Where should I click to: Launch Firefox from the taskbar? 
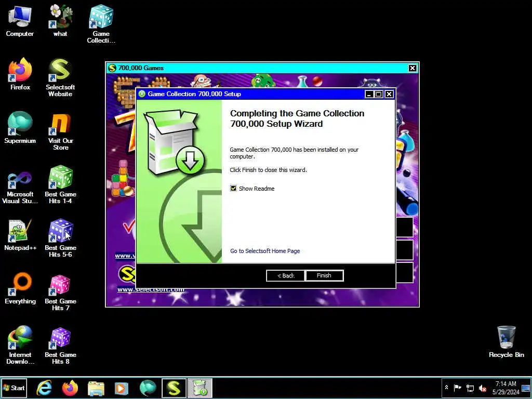pos(70,388)
